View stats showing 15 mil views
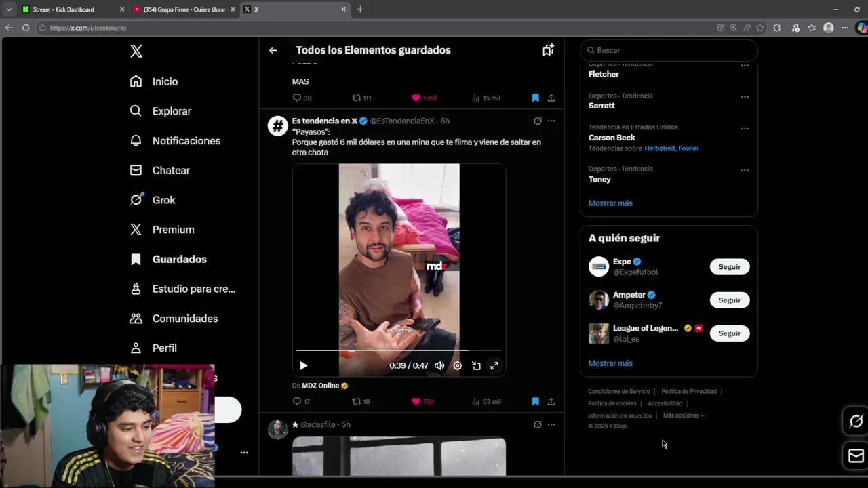The width and height of the screenshot is (868, 488). (486, 98)
